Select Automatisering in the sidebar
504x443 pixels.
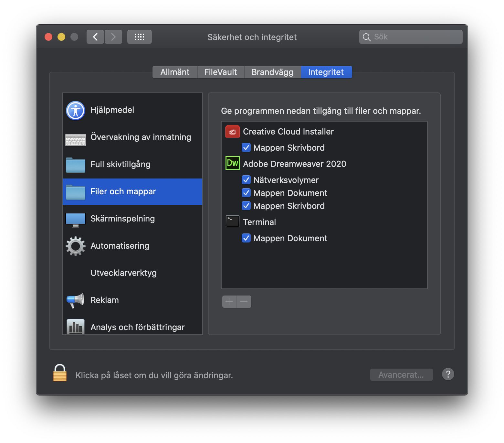click(132, 246)
